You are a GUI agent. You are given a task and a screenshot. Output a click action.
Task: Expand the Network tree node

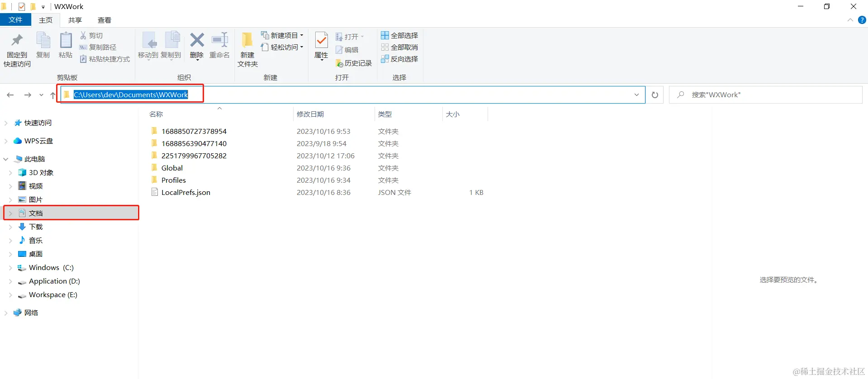[6, 313]
